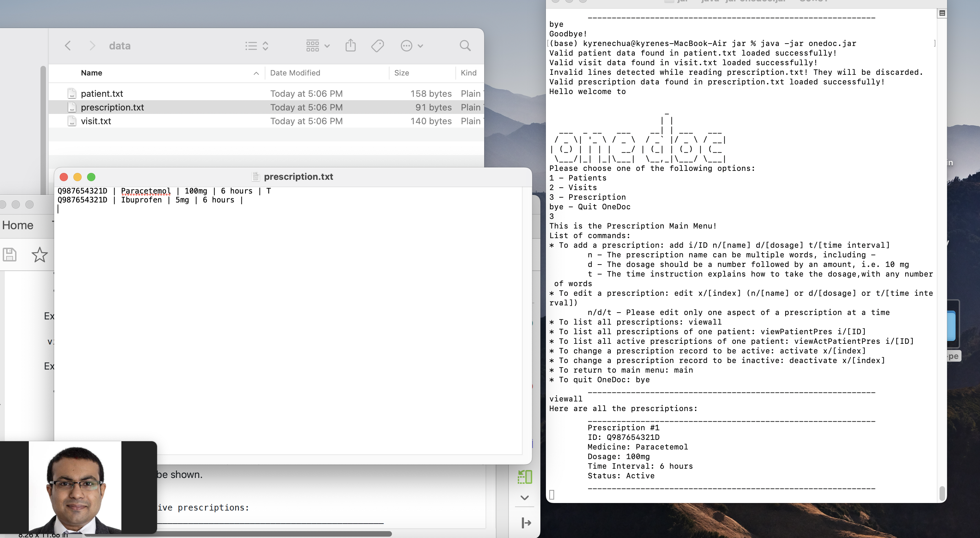This screenshot has width=980, height=538.
Task: Sort files by Date Modified column
Action: 295,73
